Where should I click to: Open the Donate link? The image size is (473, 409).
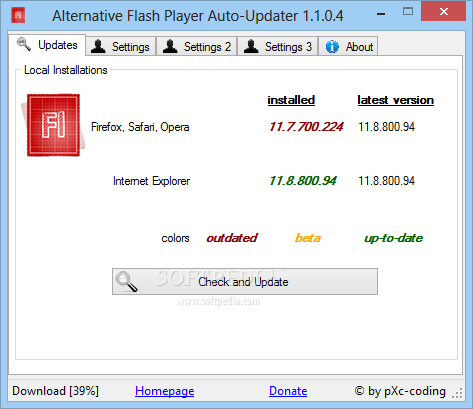(x=288, y=391)
